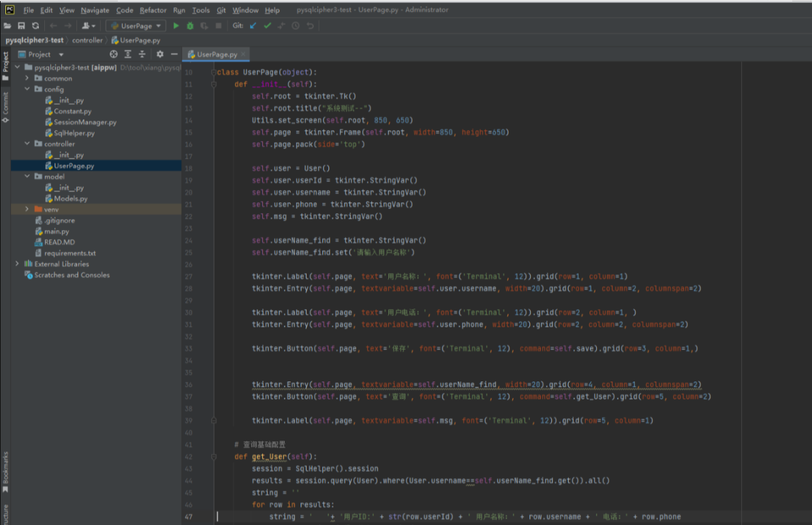Viewport: 812px width, 525px height.
Task: Select Constant.py in project tree
Action: (x=72, y=111)
